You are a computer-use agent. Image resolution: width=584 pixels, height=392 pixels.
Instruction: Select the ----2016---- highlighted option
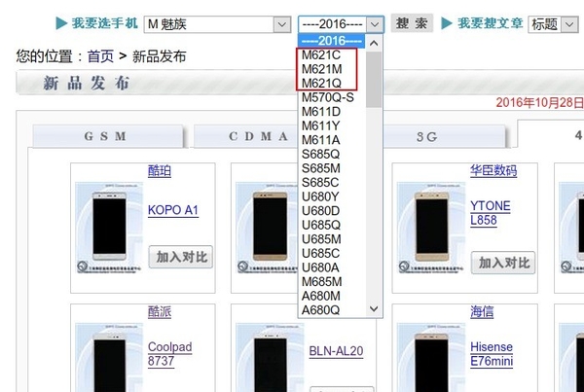[332, 41]
